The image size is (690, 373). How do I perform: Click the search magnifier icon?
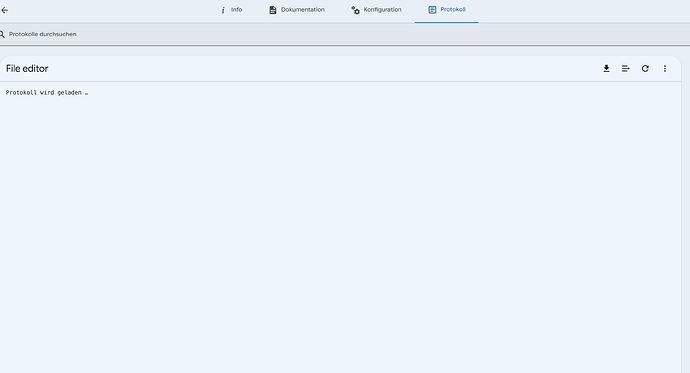(2, 34)
